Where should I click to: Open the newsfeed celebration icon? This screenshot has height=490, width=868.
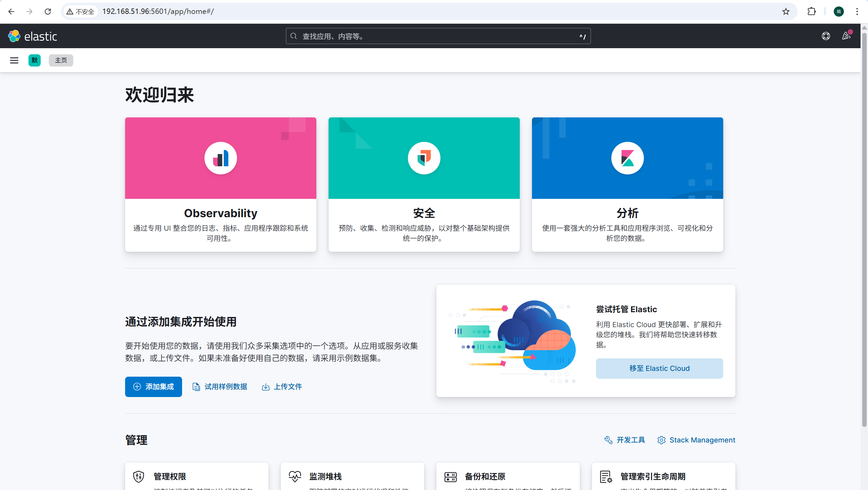[846, 36]
